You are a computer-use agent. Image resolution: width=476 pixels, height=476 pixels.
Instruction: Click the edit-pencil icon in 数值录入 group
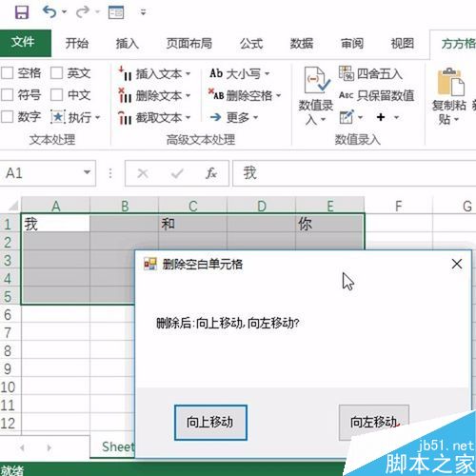(347, 117)
